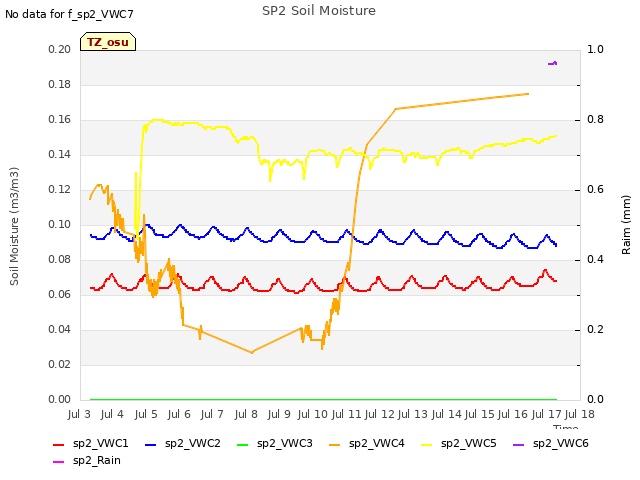
Task: Click the yellow sp2_VWC5 legend swatch
Action: pyautogui.click(x=427, y=444)
